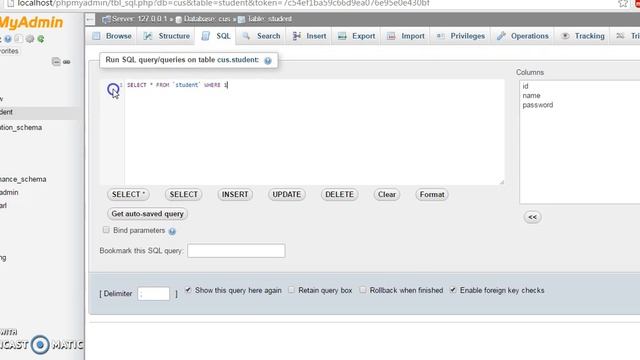This screenshot has height=360, width=640.
Task: Toggle Show this query here again
Action: coord(188,290)
